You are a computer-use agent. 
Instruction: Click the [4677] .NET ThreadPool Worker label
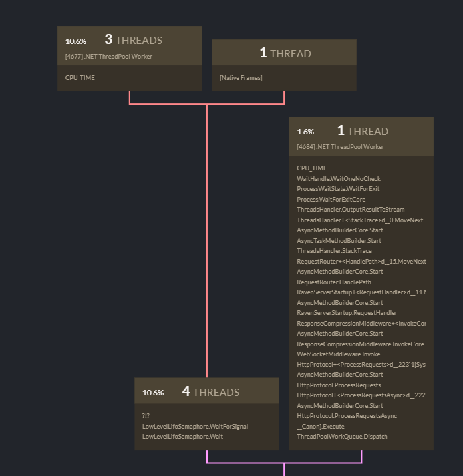108,57
